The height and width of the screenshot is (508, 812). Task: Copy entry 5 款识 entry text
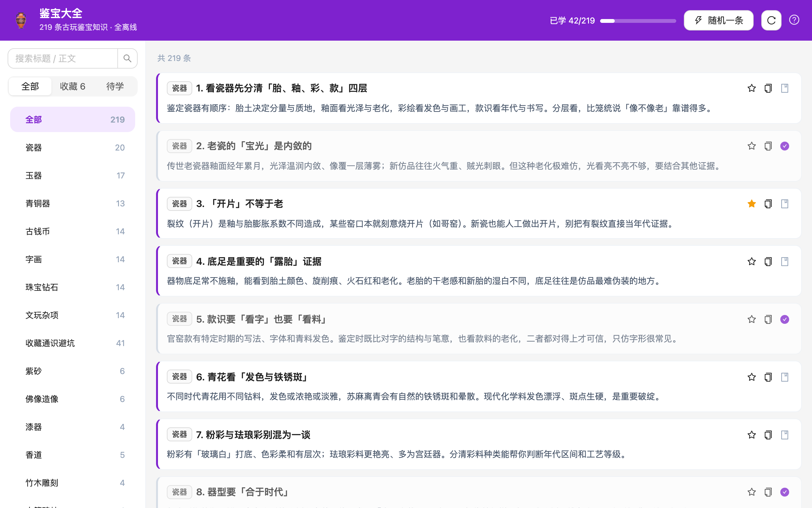click(x=768, y=319)
